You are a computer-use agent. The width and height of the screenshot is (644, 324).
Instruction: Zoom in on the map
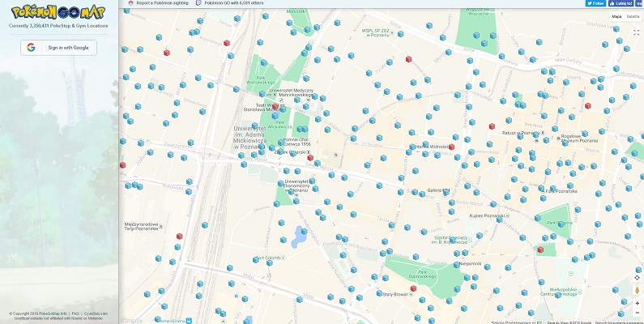point(637,304)
